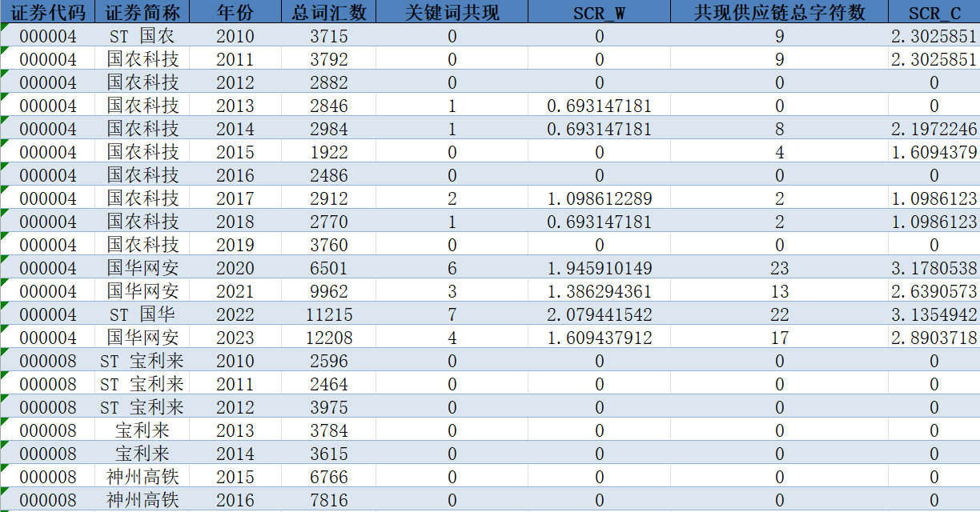The height and width of the screenshot is (512, 980).
Task: Select the cell with value 23
Action: coord(780,268)
